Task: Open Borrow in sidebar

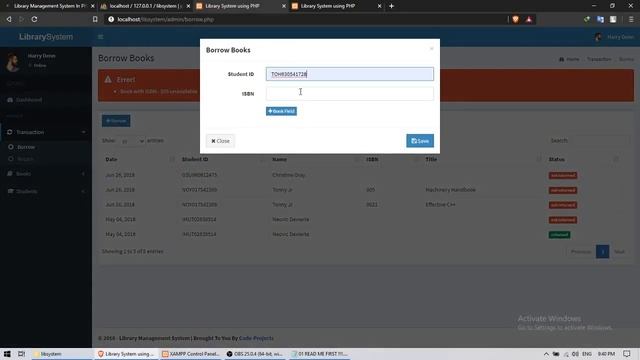Action: [26, 147]
